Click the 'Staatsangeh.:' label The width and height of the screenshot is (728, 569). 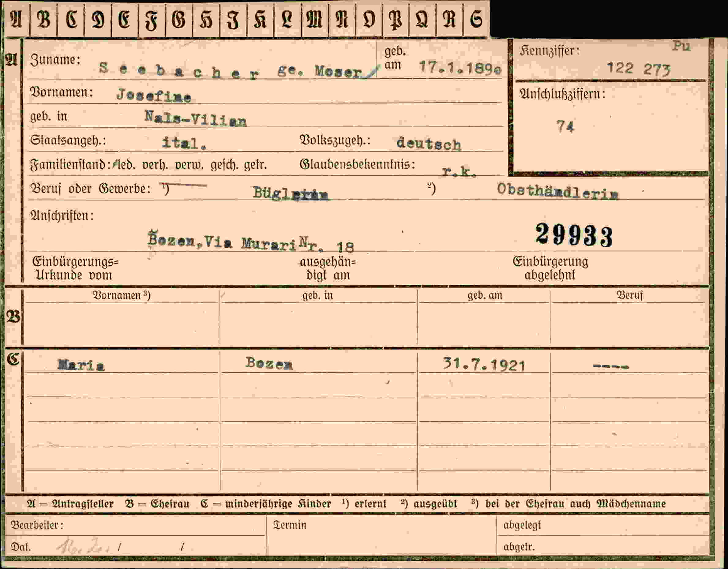click(68, 140)
